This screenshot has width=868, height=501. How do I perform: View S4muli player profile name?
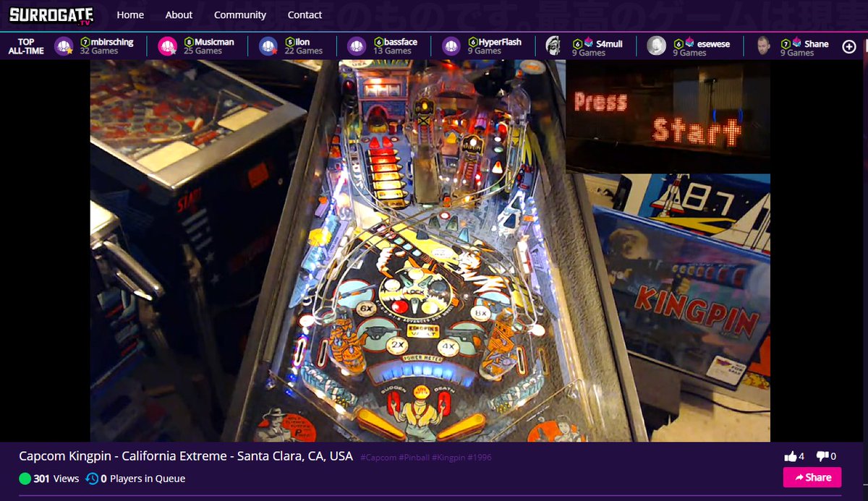609,43
